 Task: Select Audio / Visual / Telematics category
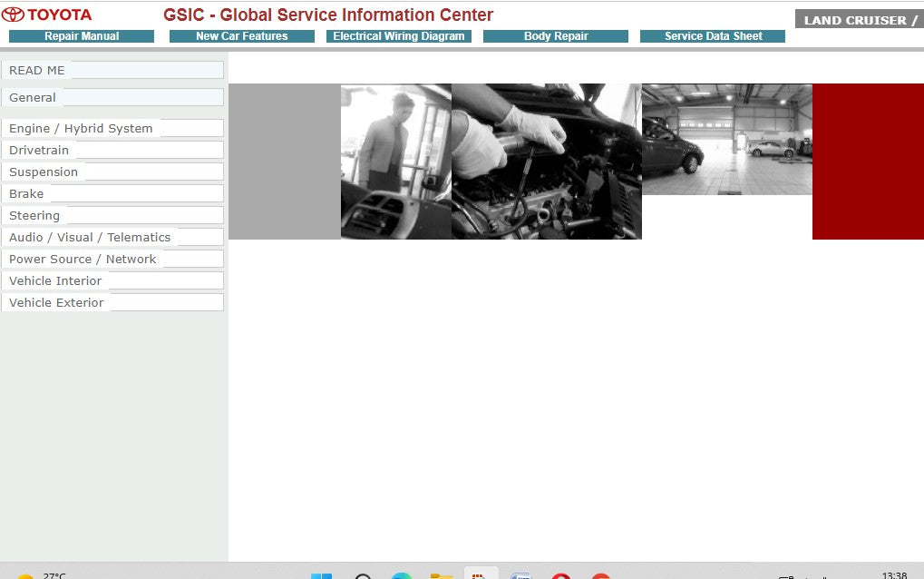tap(112, 237)
